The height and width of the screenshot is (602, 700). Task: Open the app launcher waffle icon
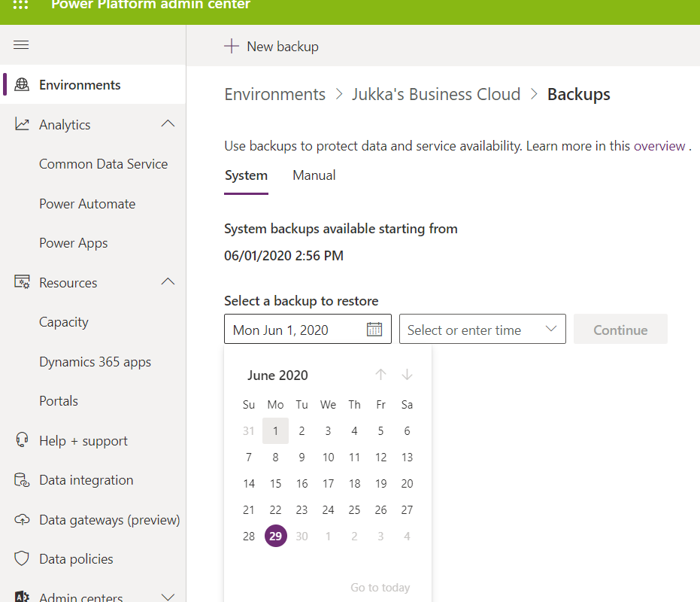[x=20, y=5]
